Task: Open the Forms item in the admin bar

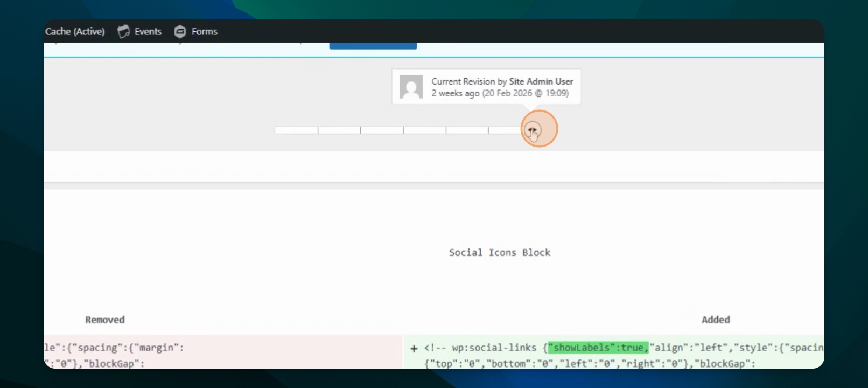Action: click(x=196, y=32)
